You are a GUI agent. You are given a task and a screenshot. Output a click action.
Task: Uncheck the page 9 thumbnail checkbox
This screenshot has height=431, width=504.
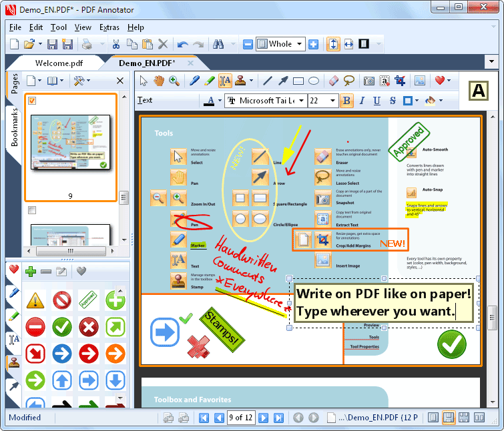(32, 101)
